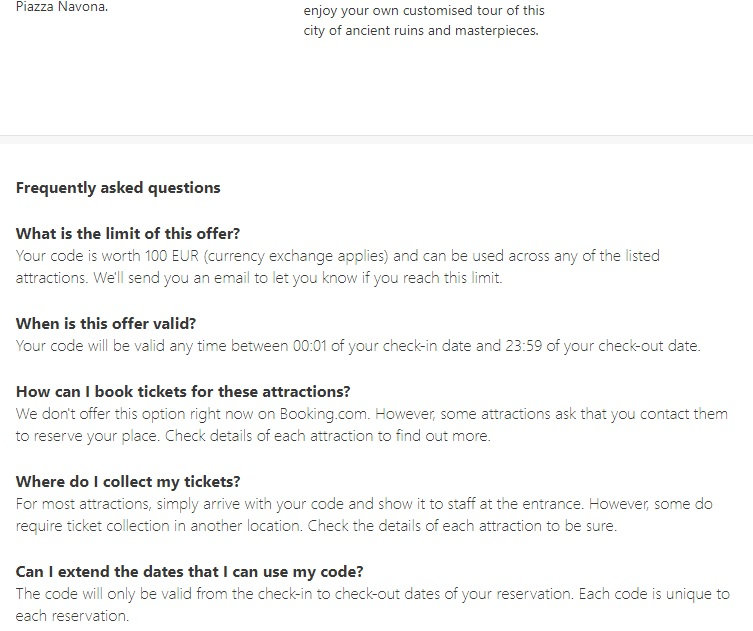
Task: Click 'enjoy your own customised tour' text line
Action: click(424, 10)
